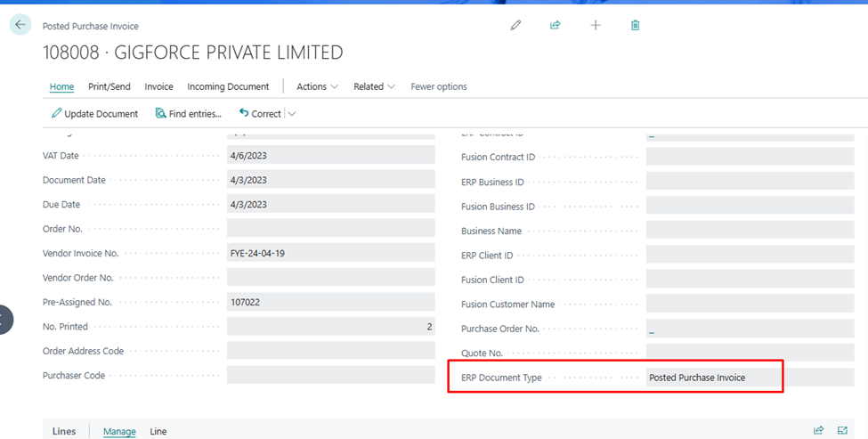868x439 pixels.
Task: Open the Incoming Document tab
Action: point(228,86)
